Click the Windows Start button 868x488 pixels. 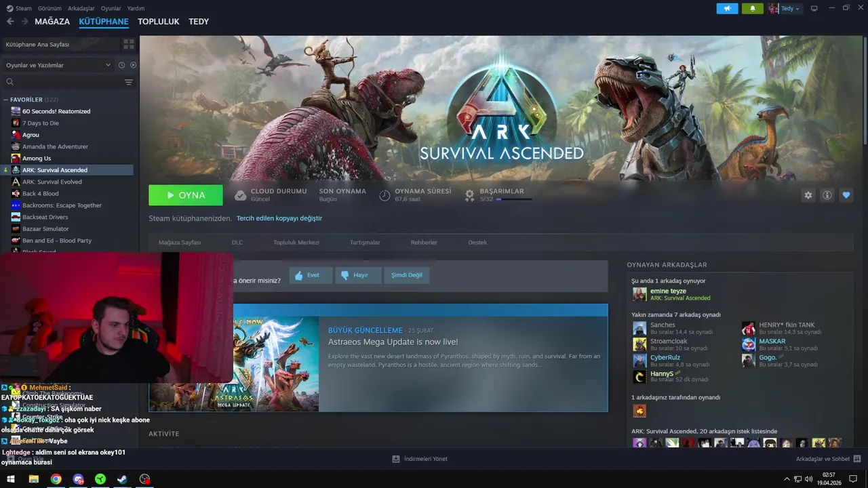point(11,479)
